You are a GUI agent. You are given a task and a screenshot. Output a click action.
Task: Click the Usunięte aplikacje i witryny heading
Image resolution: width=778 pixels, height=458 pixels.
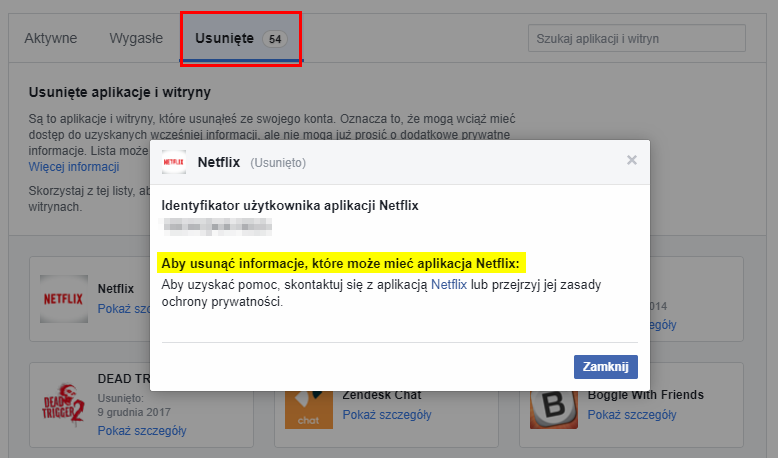[x=120, y=92]
